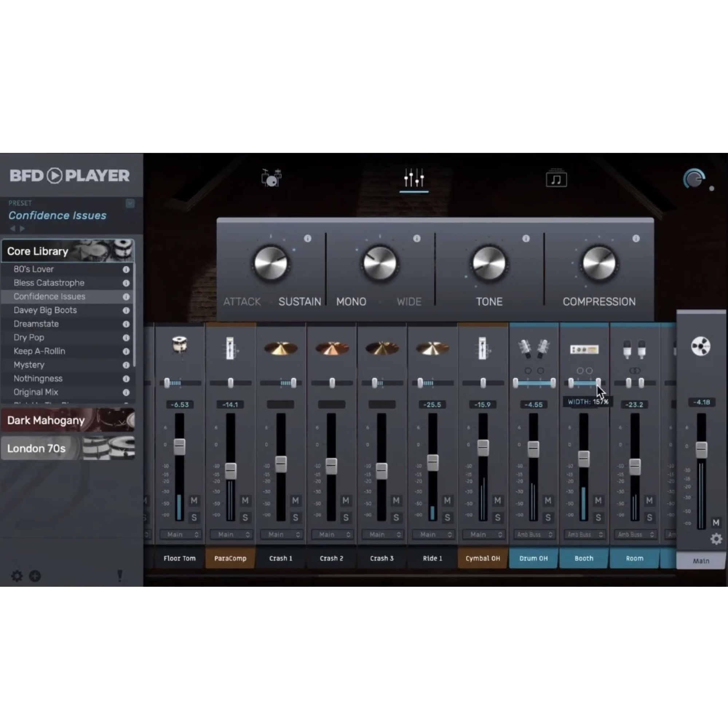Image resolution: width=728 pixels, height=728 pixels.
Task: Switch to the Dark Mahogany library
Action: tap(46, 420)
